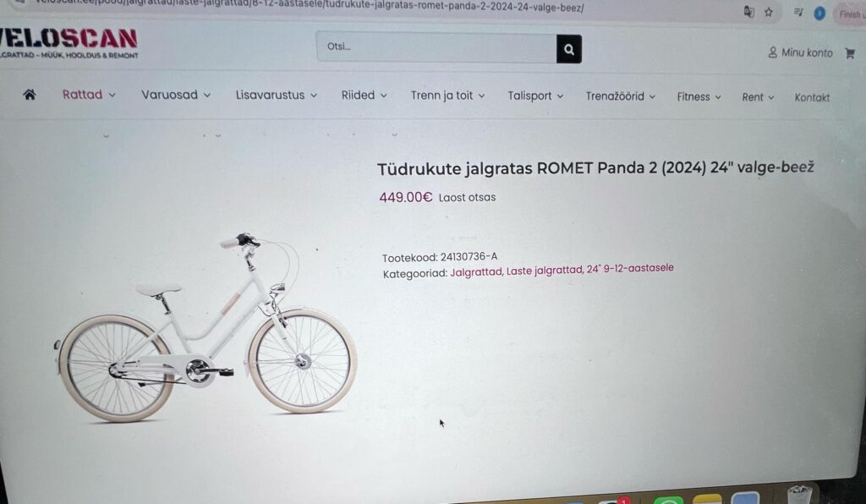The image size is (866, 504).
Task: Open the Trenn ja toit menu
Action: [447, 96]
